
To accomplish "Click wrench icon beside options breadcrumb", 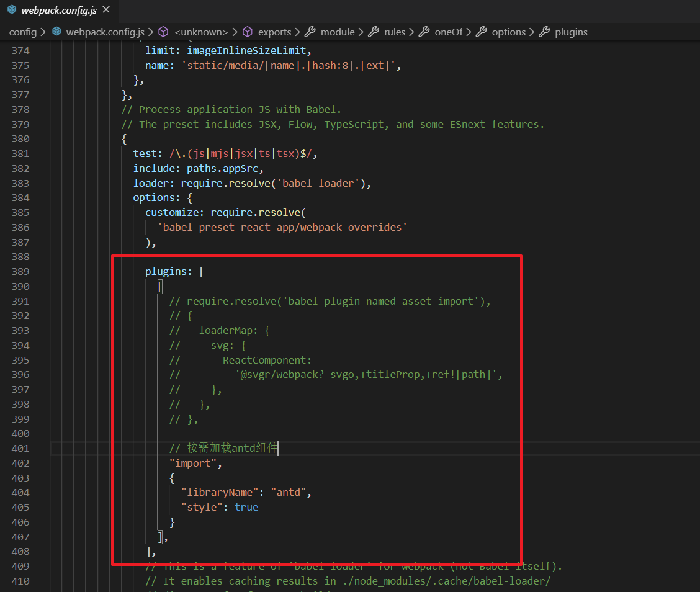I will pyautogui.click(x=481, y=32).
